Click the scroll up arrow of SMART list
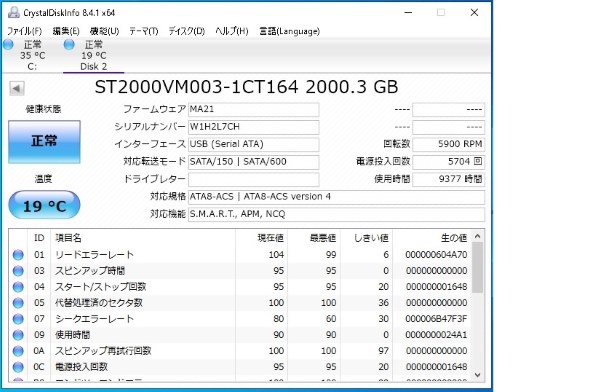This screenshot has width=596, height=392. click(x=478, y=236)
